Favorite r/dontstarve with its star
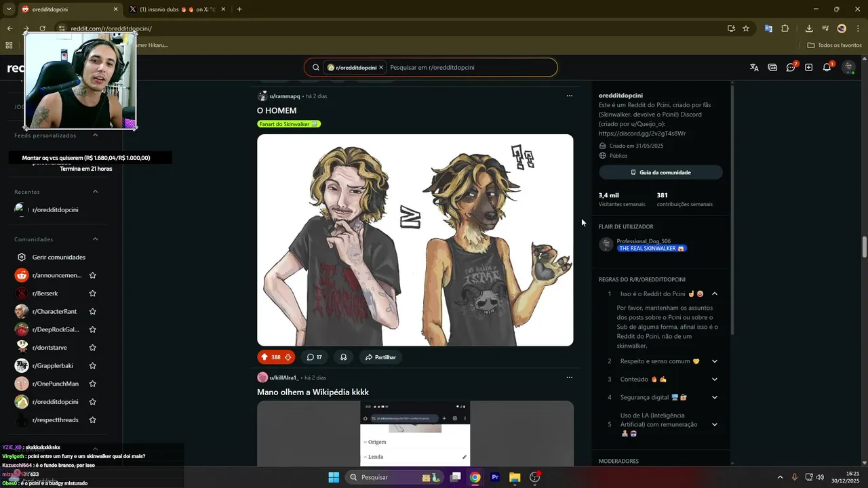The height and width of the screenshot is (488, 868). (x=92, y=348)
